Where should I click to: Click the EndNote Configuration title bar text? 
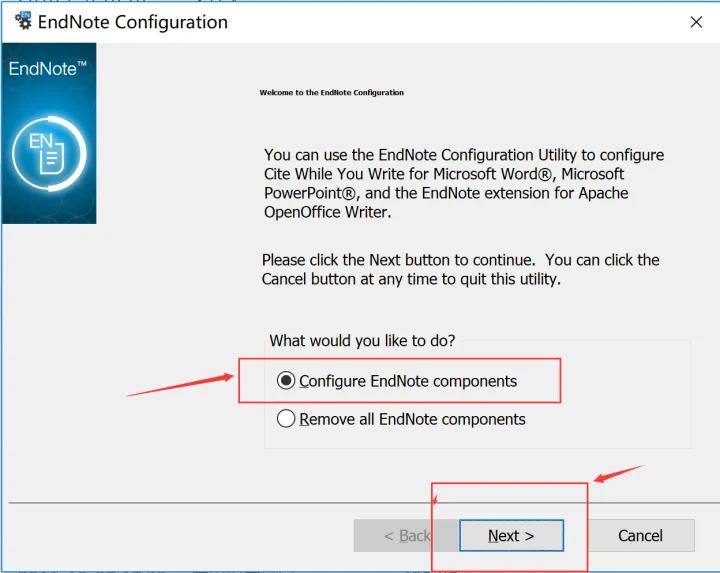pyautogui.click(x=132, y=21)
